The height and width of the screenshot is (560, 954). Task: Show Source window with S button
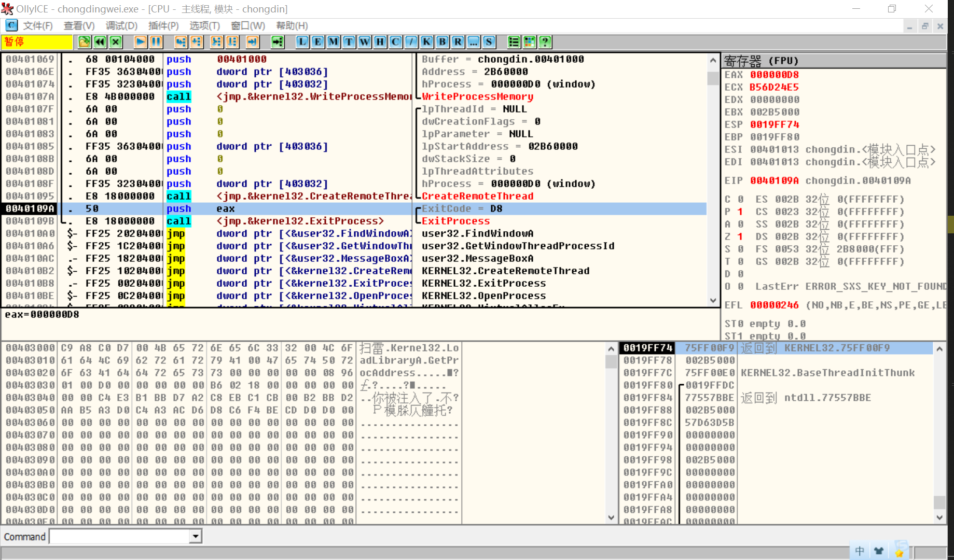pyautogui.click(x=489, y=42)
